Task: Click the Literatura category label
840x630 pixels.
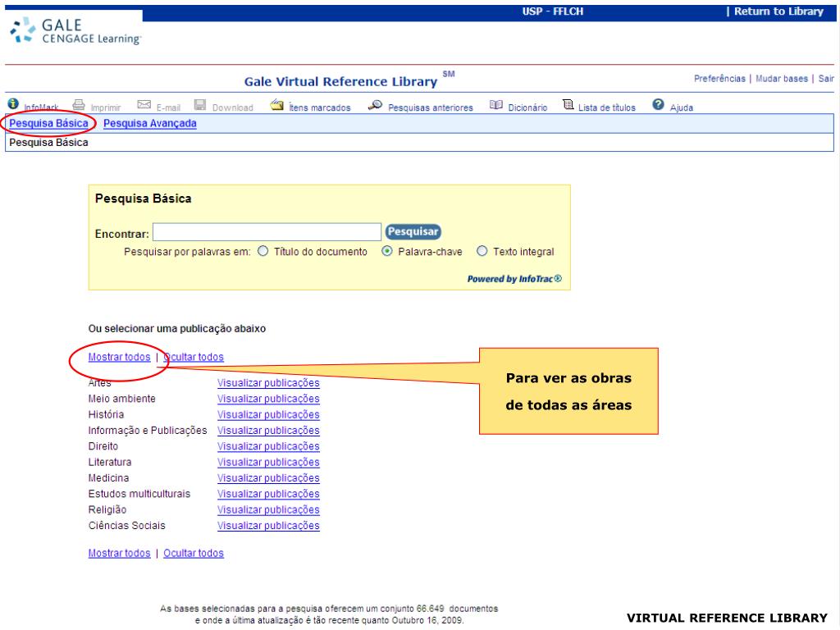Action: pyautogui.click(x=110, y=462)
